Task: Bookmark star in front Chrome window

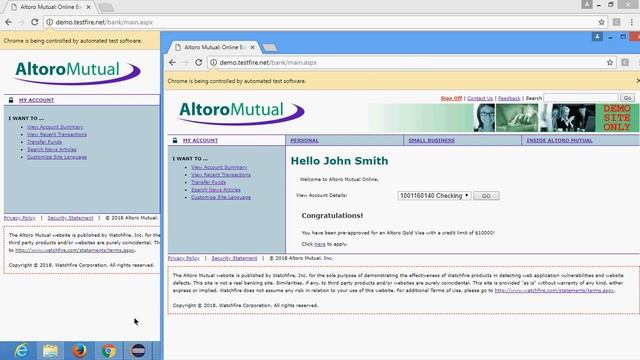Action: coord(610,62)
